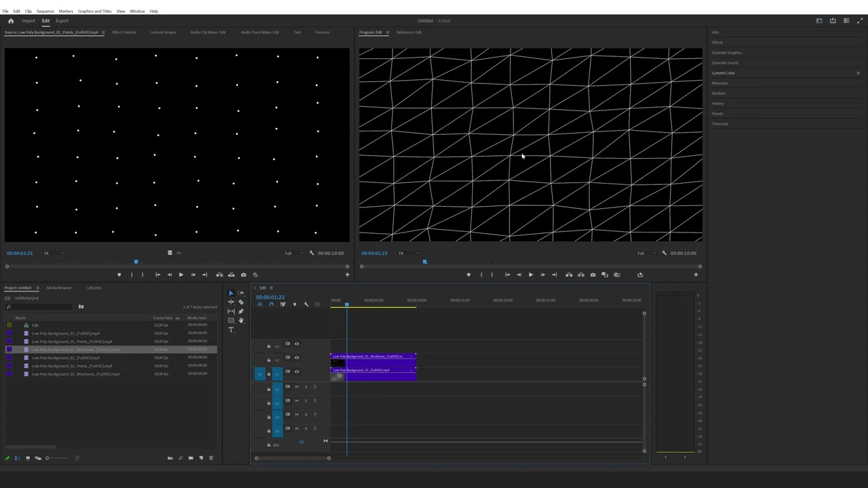Sort by Frame Rate column arrow

click(178, 318)
